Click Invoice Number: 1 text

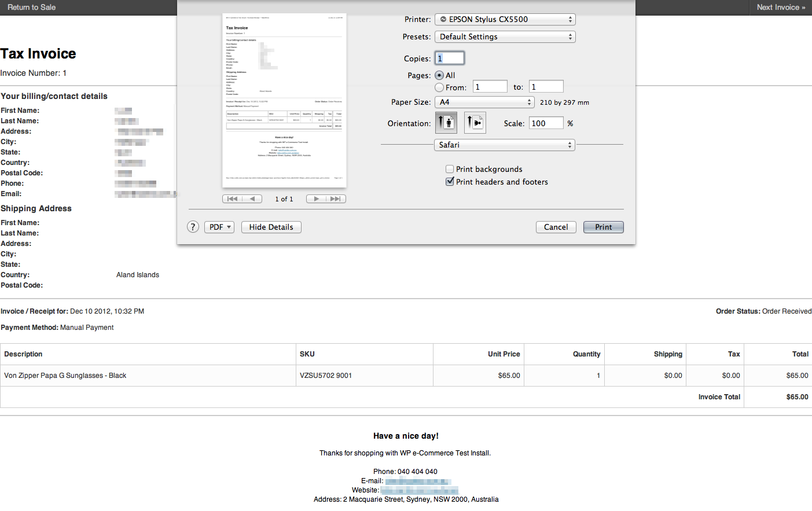(x=34, y=73)
